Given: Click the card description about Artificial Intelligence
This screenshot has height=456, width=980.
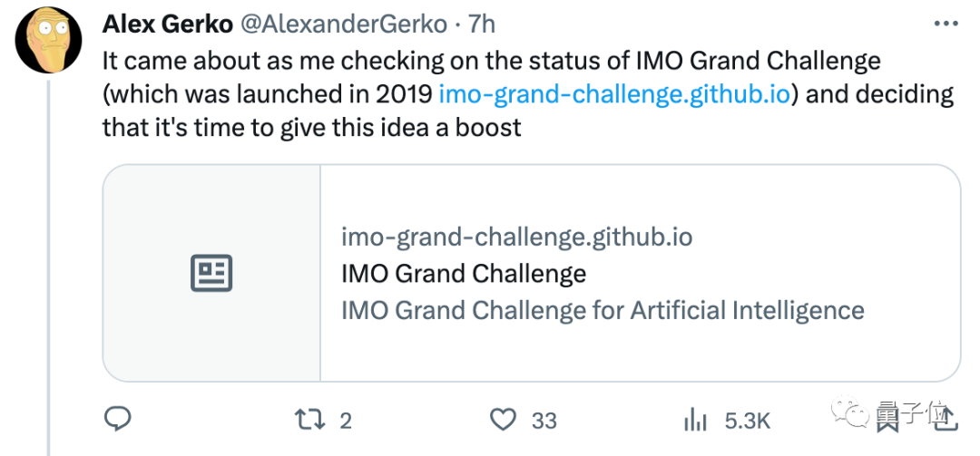Looking at the screenshot, I should click(603, 310).
